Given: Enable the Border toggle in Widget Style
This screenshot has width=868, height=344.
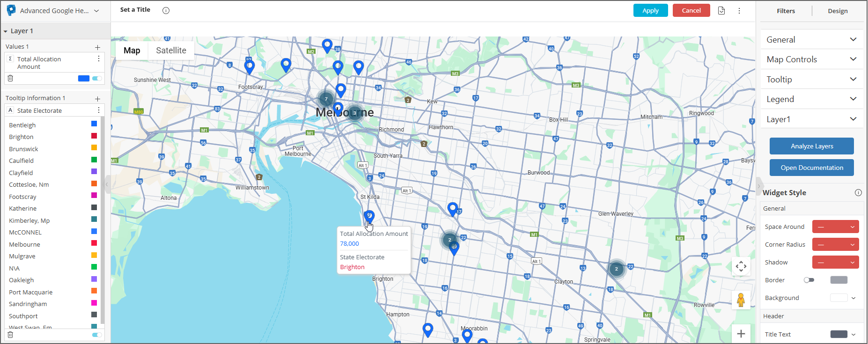Looking at the screenshot, I should click(809, 280).
